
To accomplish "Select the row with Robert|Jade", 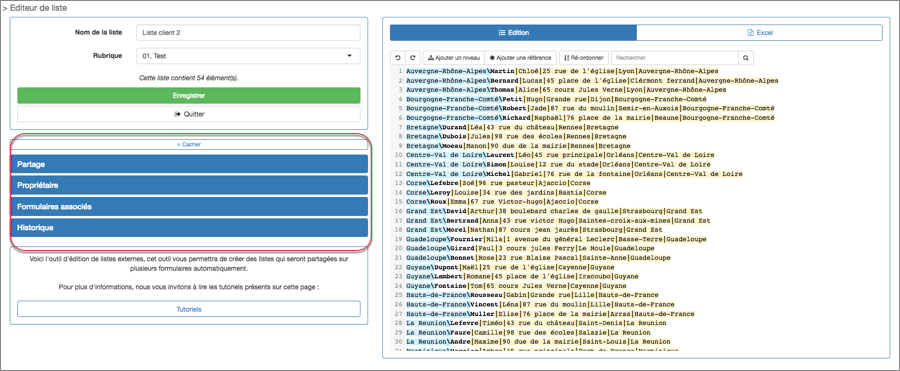I will pos(590,109).
